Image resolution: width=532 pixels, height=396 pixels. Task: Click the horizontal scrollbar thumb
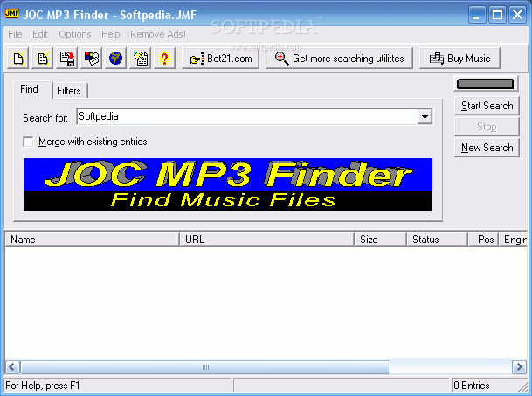tap(205, 367)
